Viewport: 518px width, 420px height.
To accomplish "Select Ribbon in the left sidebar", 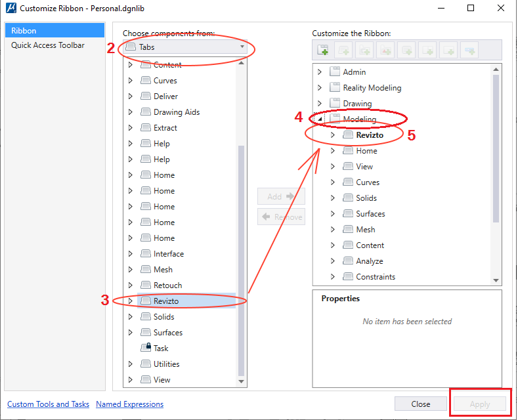I will click(54, 31).
